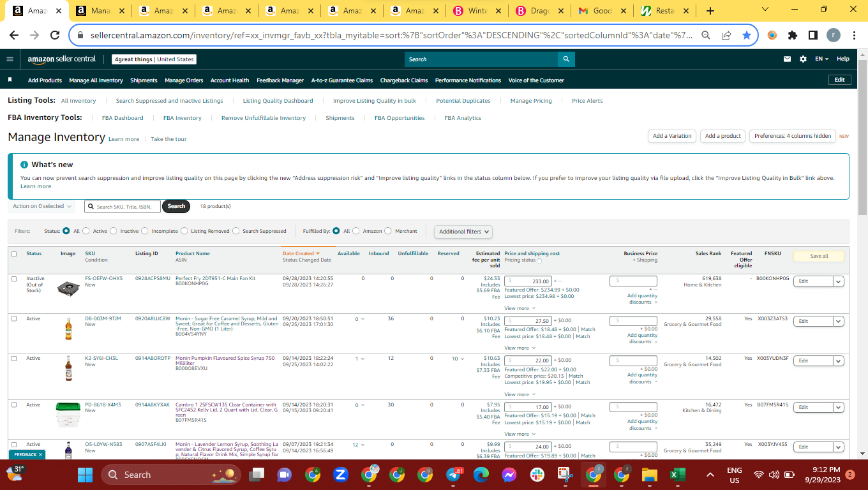
Task: Open the Chrome profile avatar
Action: click(834, 36)
